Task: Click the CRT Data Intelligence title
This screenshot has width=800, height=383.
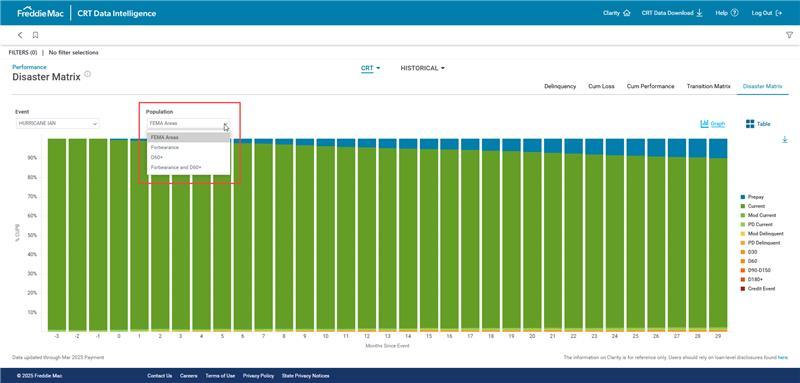Action: [x=117, y=13]
